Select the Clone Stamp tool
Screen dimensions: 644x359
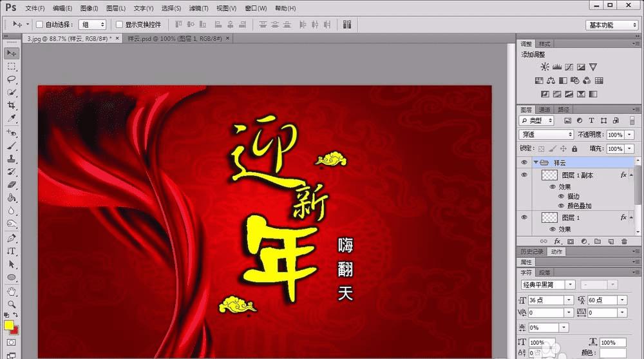pos(12,159)
